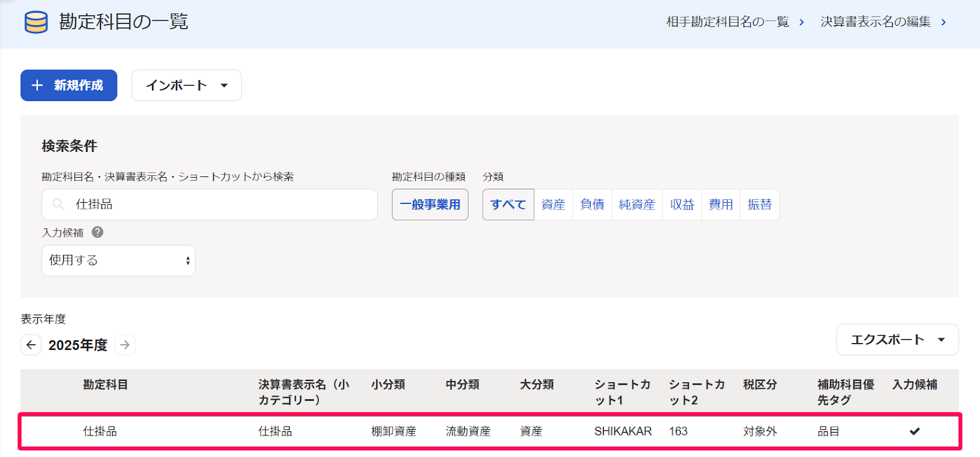
Task: Click the 品目 tag cell
Action: pos(829,431)
